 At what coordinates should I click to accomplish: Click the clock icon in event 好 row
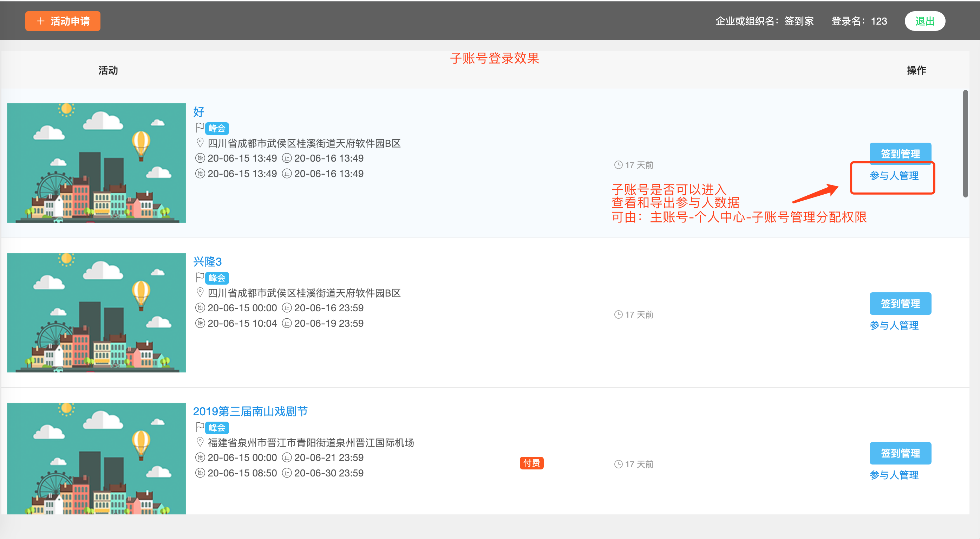pyautogui.click(x=618, y=165)
